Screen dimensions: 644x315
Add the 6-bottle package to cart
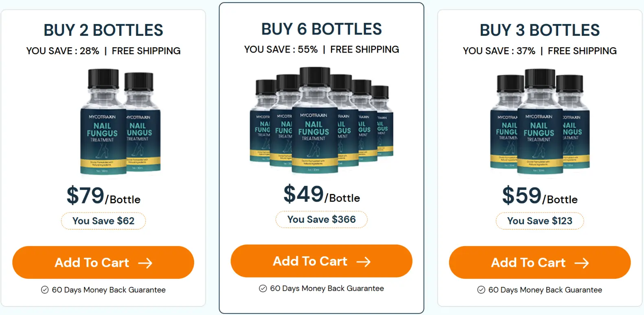click(x=322, y=261)
